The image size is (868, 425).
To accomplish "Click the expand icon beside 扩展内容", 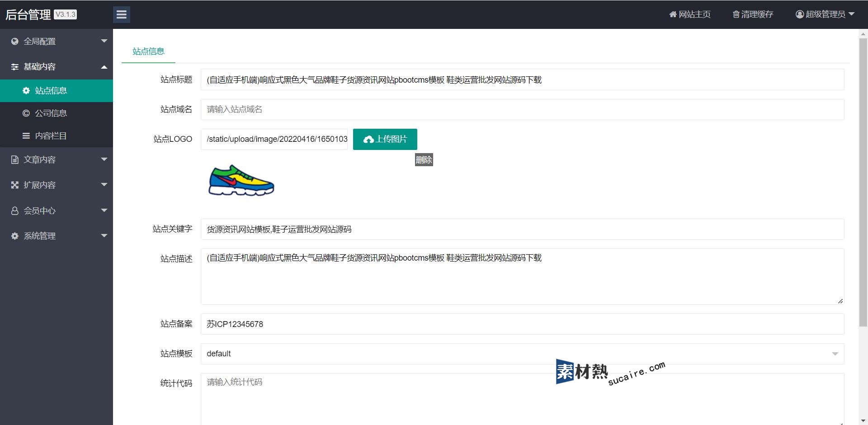I will (15, 185).
